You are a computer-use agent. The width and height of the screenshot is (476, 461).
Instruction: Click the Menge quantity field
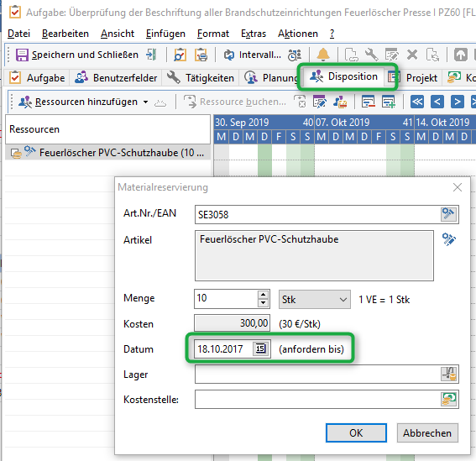226,299
